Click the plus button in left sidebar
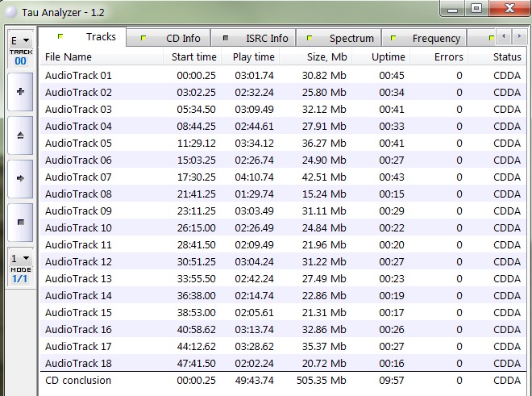Image resolution: width=532 pixels, height=396 pixels. click(19, 92)
